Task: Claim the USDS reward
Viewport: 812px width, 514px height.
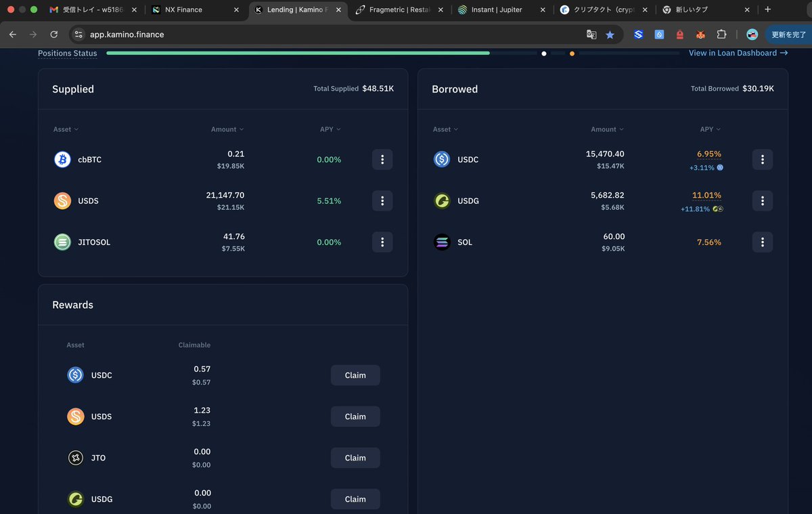Action: [x=355, y=416]
